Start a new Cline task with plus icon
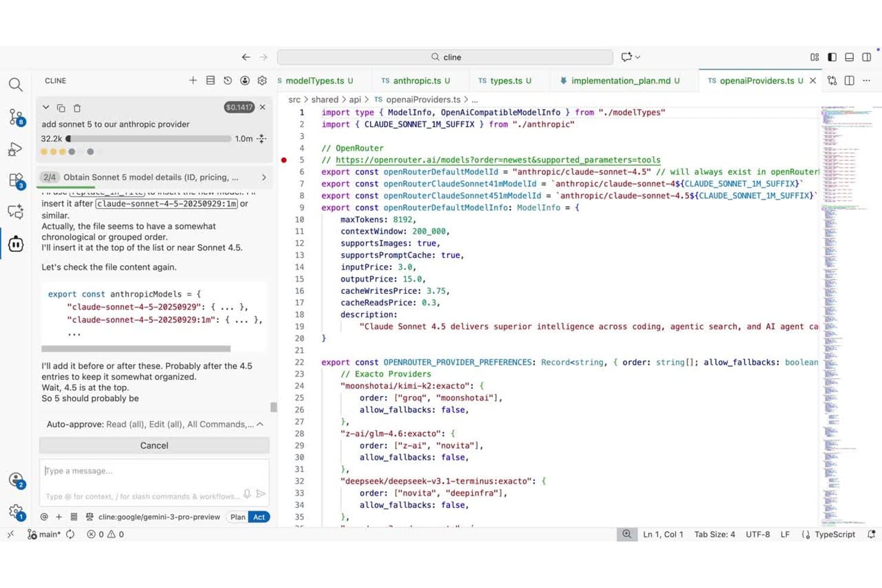This screenshot has width=882, height=588. (x=192, y=80)
